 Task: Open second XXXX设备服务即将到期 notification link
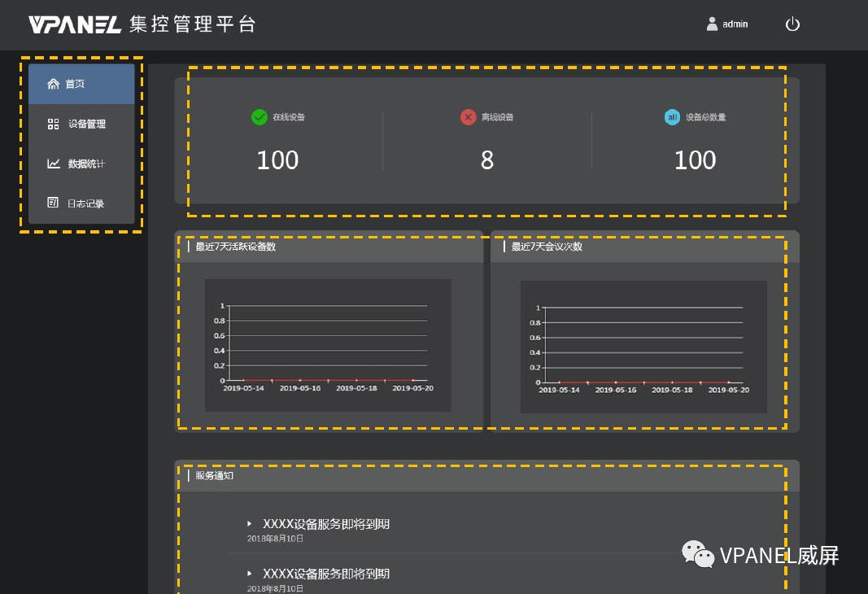coord(326,574)
